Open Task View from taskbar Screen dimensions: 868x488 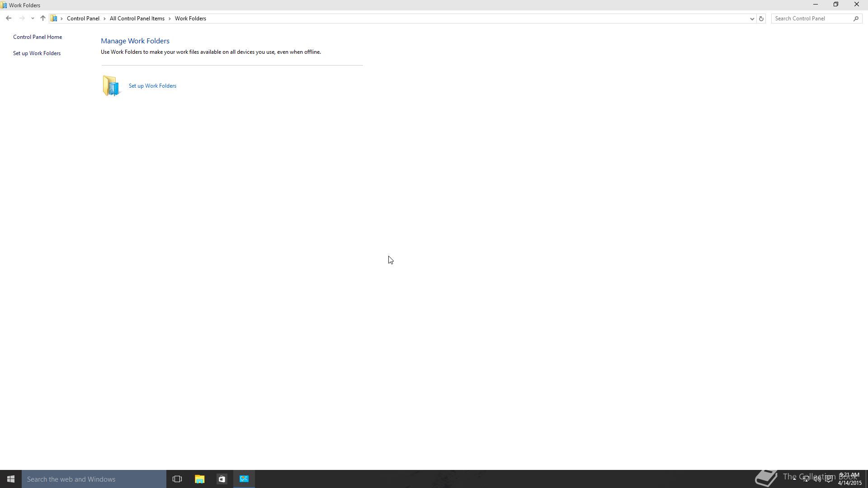(x=177, y=479)
